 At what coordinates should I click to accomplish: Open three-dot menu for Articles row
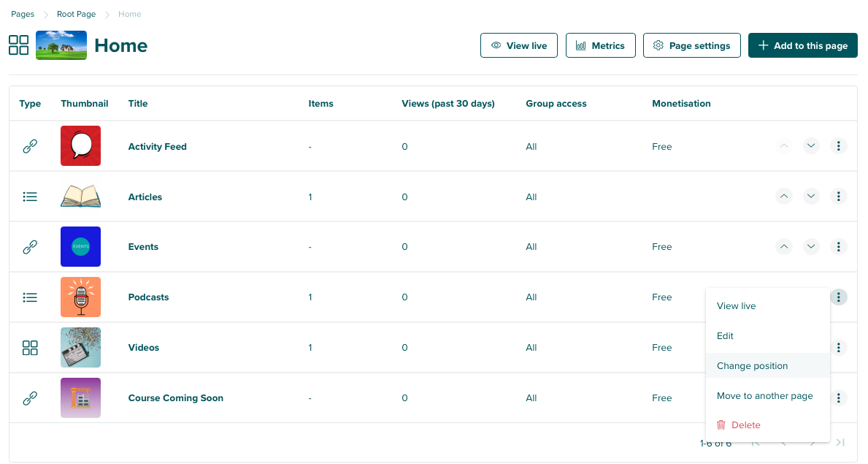(x=839, y=197)
